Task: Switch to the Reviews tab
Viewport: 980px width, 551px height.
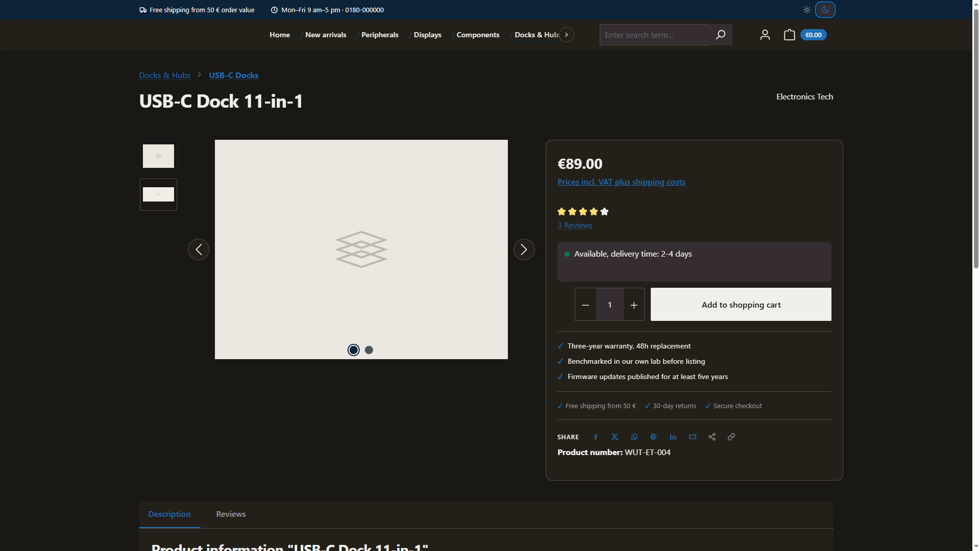Action: click(231, 514)
